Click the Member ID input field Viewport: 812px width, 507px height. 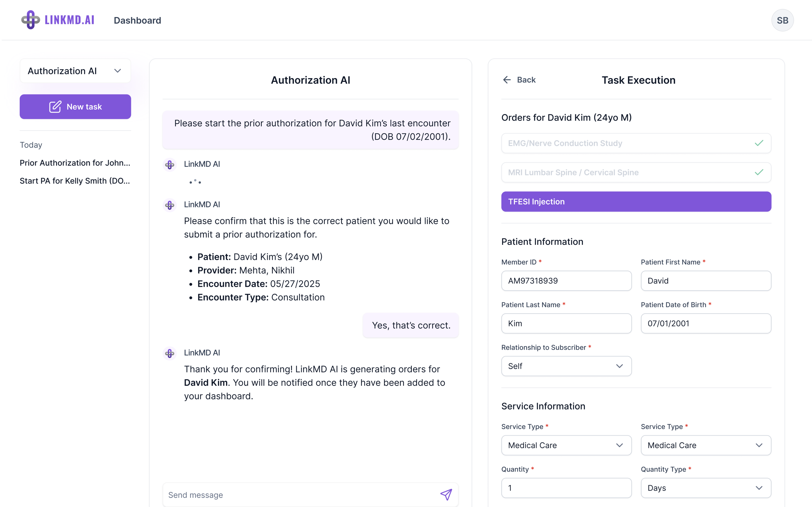tap(566, 281)
